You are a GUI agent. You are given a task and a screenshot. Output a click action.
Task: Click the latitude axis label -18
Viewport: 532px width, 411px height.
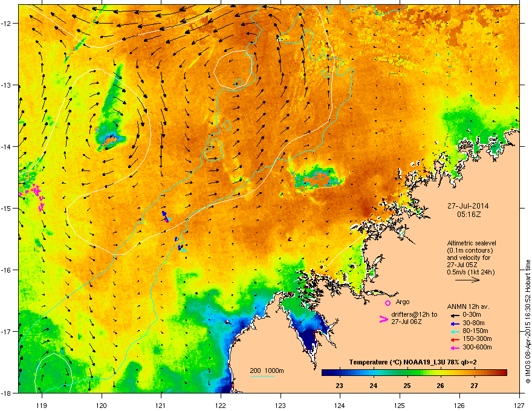tap(7, 393)
